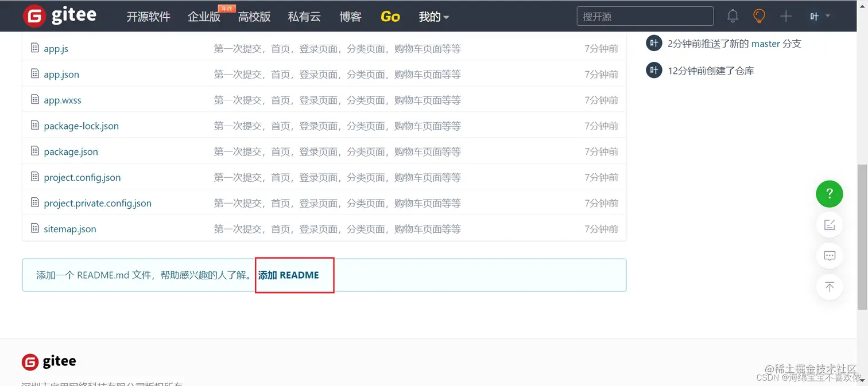The image size is (868, 386).
Task: Click the back to top arrow icon
Action: (830, 287)
